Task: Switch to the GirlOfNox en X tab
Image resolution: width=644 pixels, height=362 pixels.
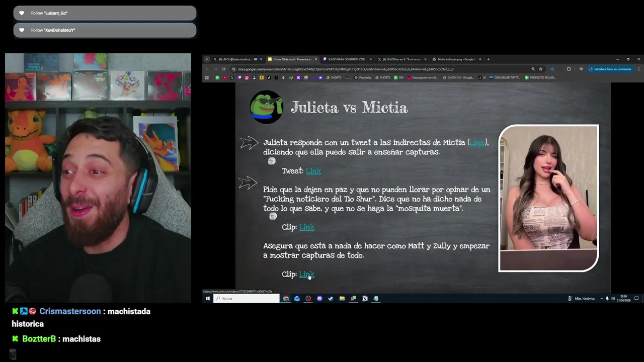Action: point(401,59)
